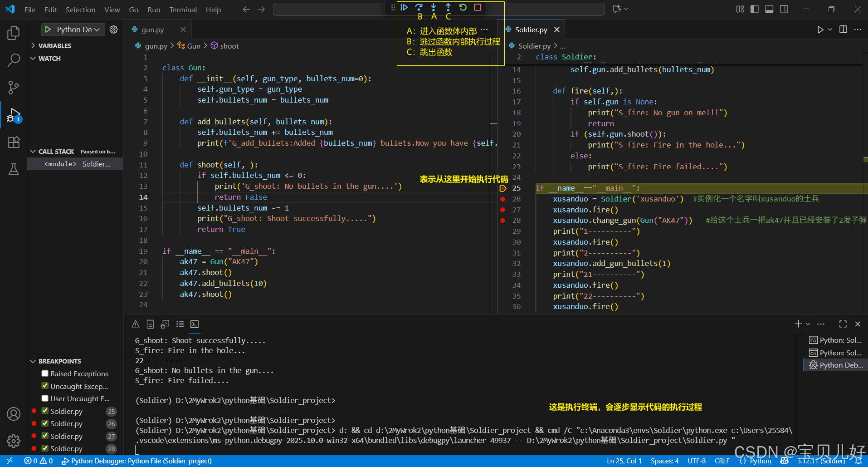
Task: Change indentation via Spaces: 4
Action: [x=664, y=461]
